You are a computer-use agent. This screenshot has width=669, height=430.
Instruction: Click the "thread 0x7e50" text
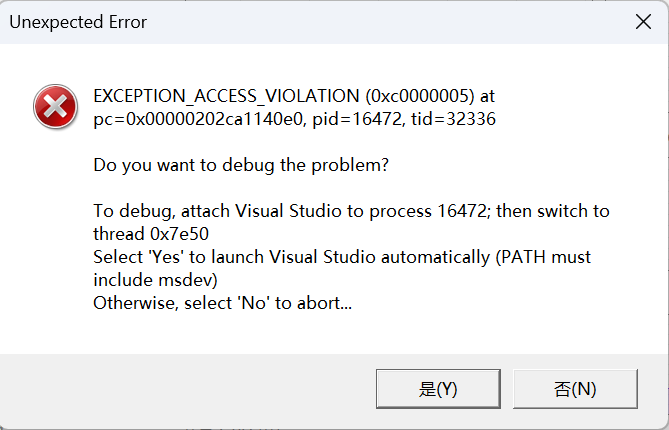click(153, 234)
